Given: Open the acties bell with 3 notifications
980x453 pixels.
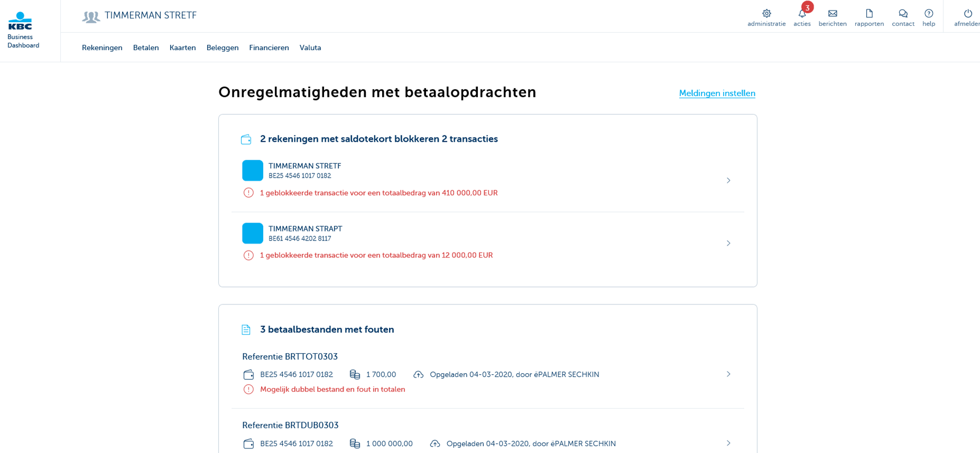Looking at the screenshot, I should [802, 14].
